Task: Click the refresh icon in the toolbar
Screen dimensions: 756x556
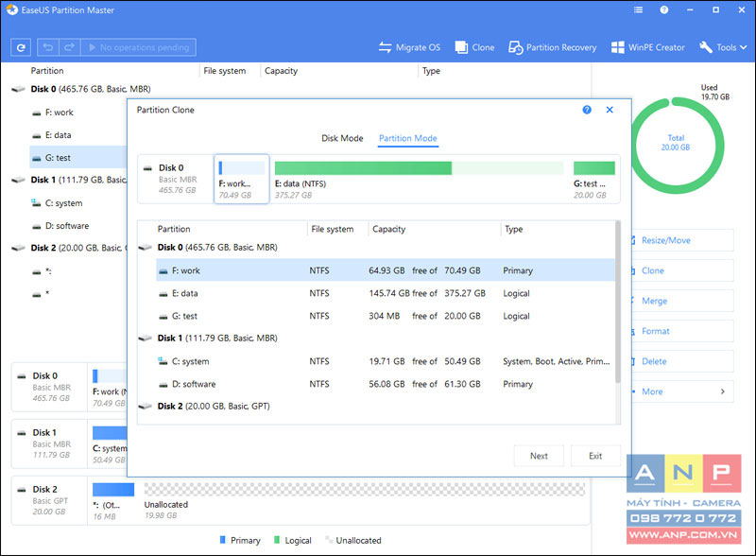Action: [21, 47]
